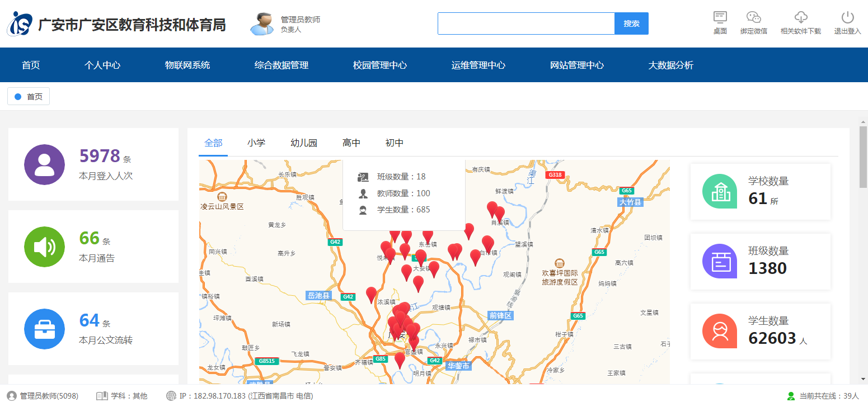Click the 学生数量 orange face icon
868x407 pixels.
[720, 331]
